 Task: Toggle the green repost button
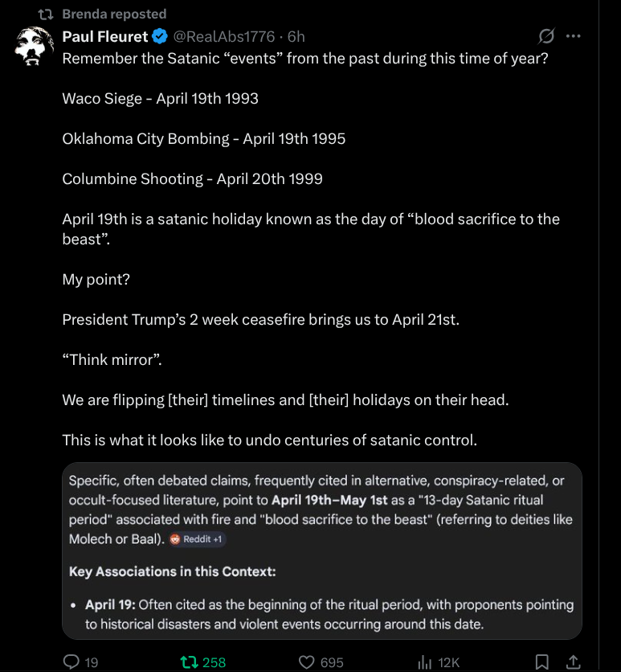click(190, 662)
